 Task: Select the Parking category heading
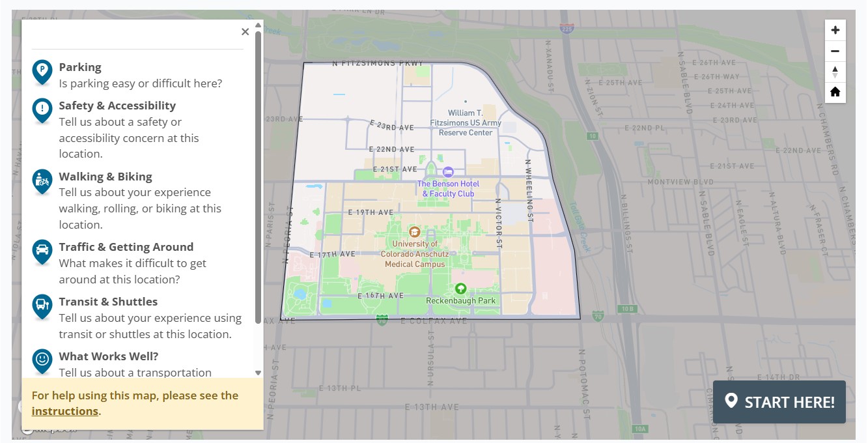(80, 67)
